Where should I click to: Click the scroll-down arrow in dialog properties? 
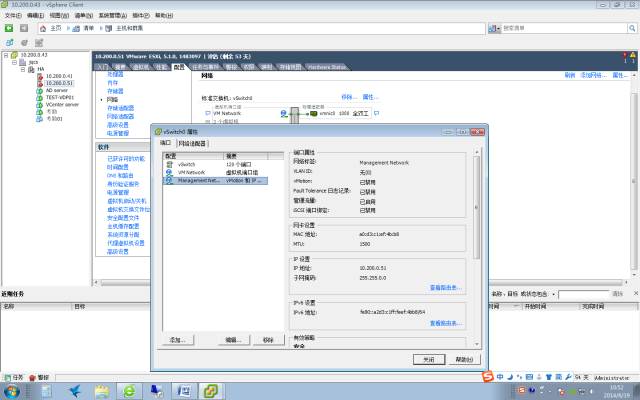pyautogui.click(x=476, y=345)
